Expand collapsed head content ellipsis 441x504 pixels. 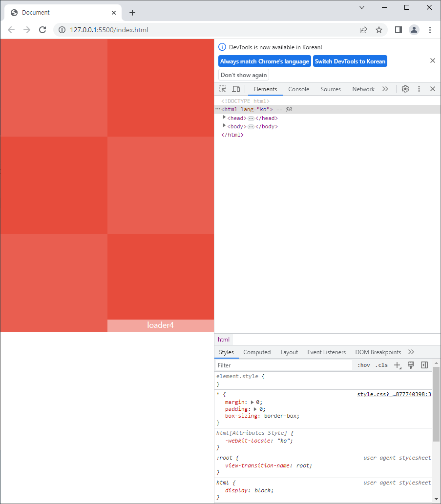click(251, 118)
